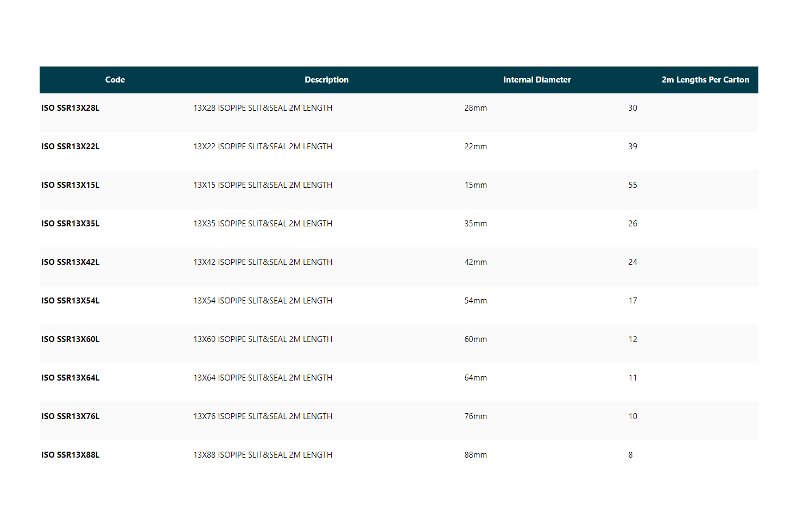Click description 13X88 ISOPIPE SLIT&SEAL 2M LENGTH
Viewport: 798px width, 532px height.
coord(263,455)
